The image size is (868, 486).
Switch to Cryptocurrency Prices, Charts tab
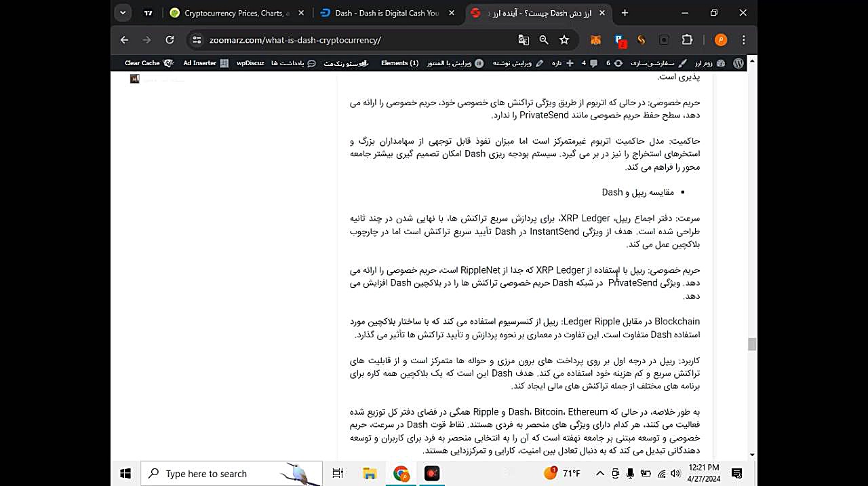click(237, 13)
